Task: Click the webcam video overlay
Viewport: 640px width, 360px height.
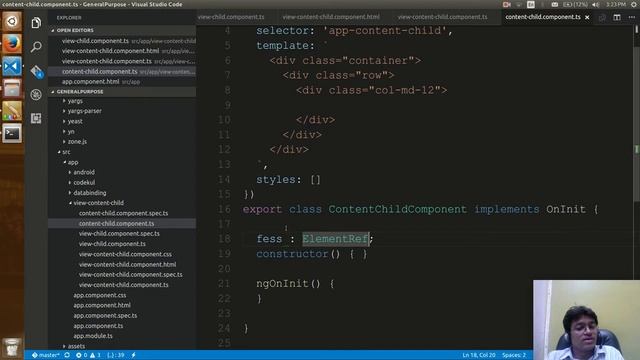Action: [x=587, y=320]
